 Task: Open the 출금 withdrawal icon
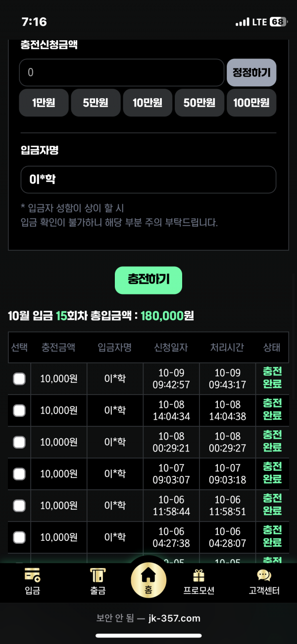pos(98,576)
